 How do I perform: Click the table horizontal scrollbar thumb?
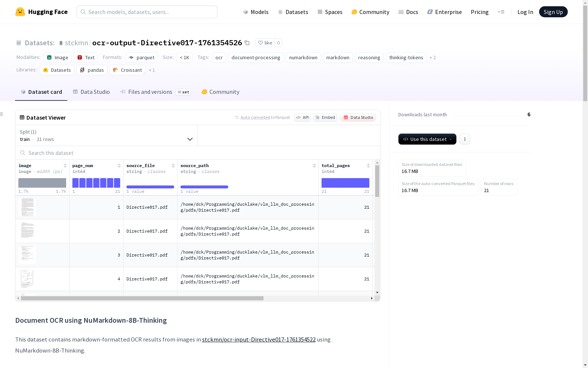[142, 298]
